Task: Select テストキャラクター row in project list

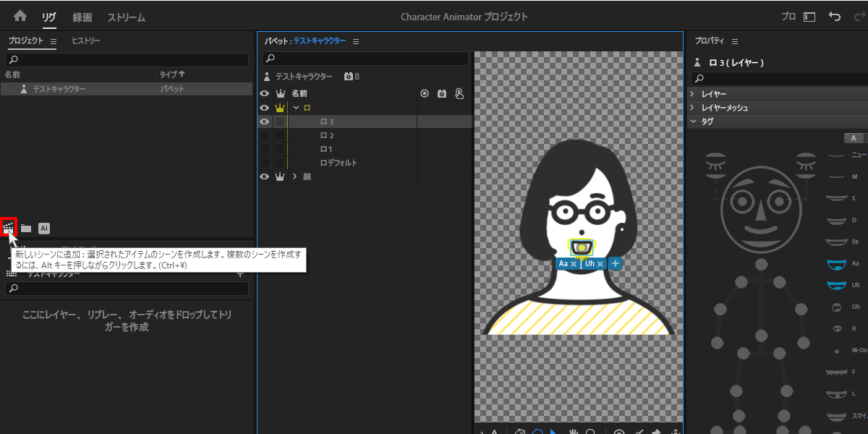Action: click(127, 89)
